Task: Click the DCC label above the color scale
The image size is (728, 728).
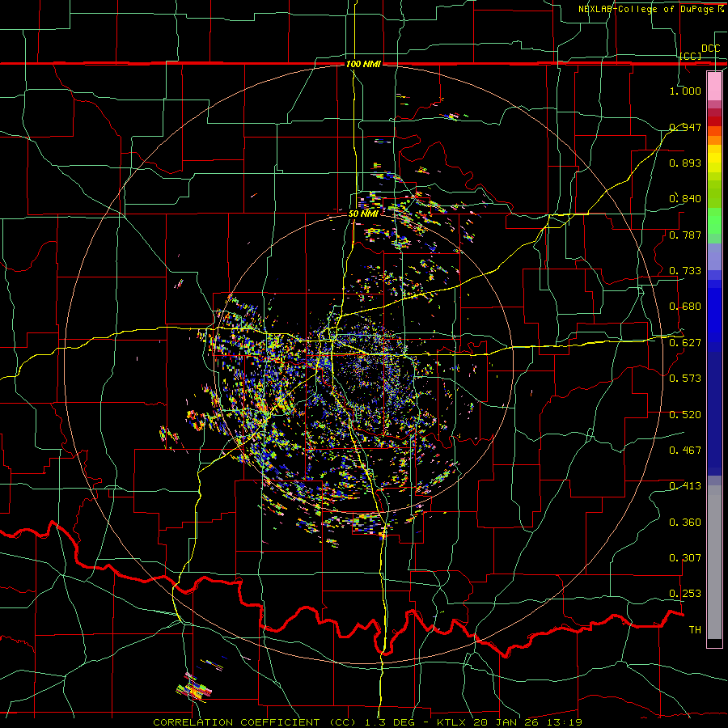Action: (711, 49)
